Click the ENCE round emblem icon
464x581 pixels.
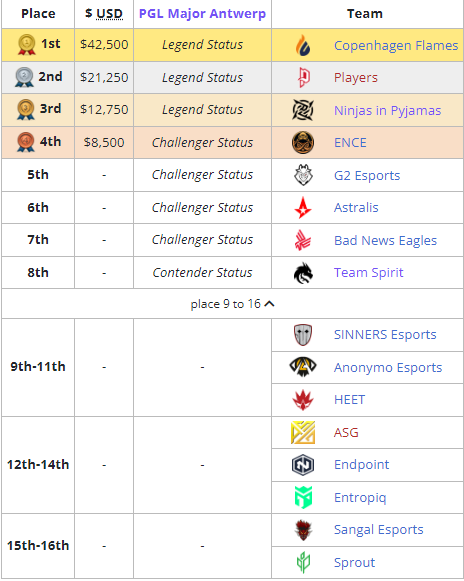[x=303, y=142]
